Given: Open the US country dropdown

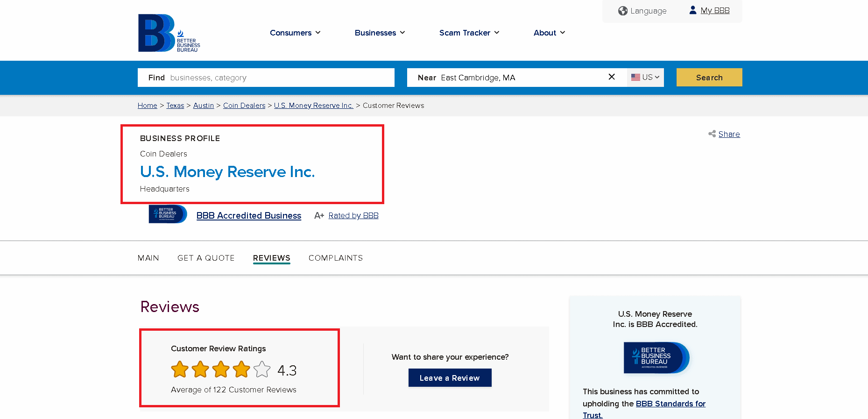Looking at the screenshot, I should (645, 78).
